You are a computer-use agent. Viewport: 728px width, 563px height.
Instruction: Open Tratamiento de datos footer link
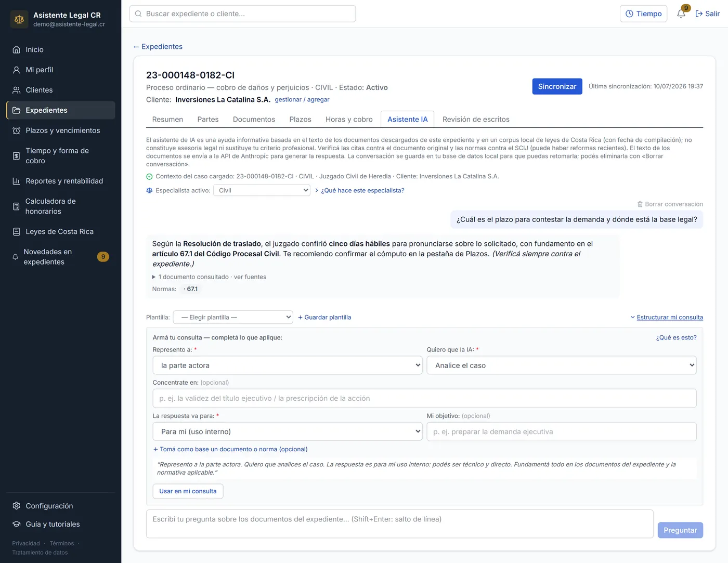coord(40,553)
